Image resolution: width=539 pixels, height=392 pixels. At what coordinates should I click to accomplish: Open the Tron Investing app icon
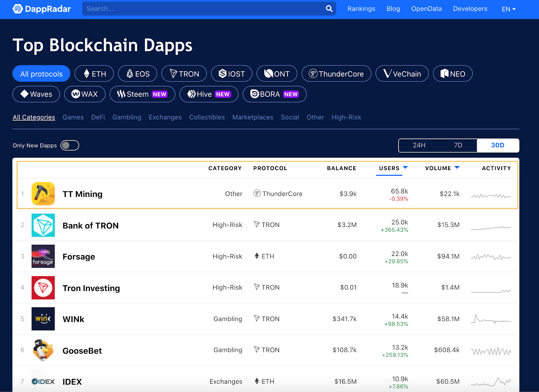click(43, 288)
